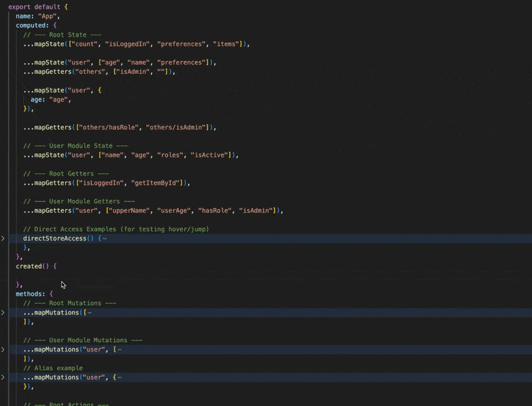This screenshot has width=532, height=406.
Task: Click the "others/hasRole" string
Action: (x=109, y=128)
